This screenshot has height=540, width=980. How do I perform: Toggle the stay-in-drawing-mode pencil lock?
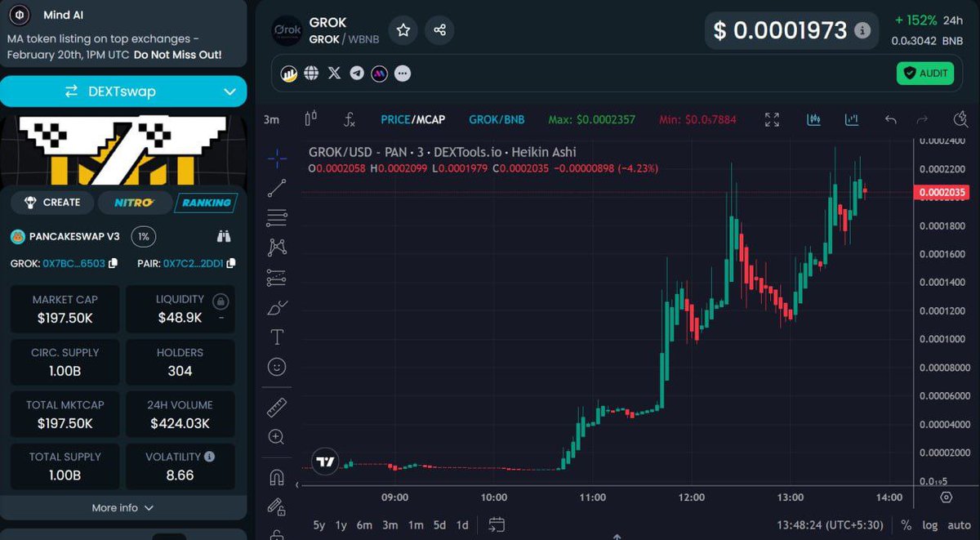coord(277,507)
